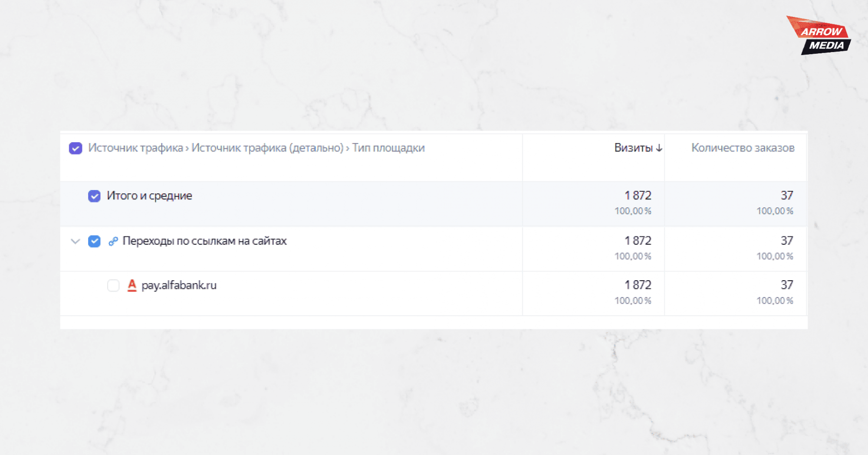The height and width of the screenshot is (455, 868).
Task: Click the 1 872 visits value for pay.alfabank.ru
Action: 638,285
